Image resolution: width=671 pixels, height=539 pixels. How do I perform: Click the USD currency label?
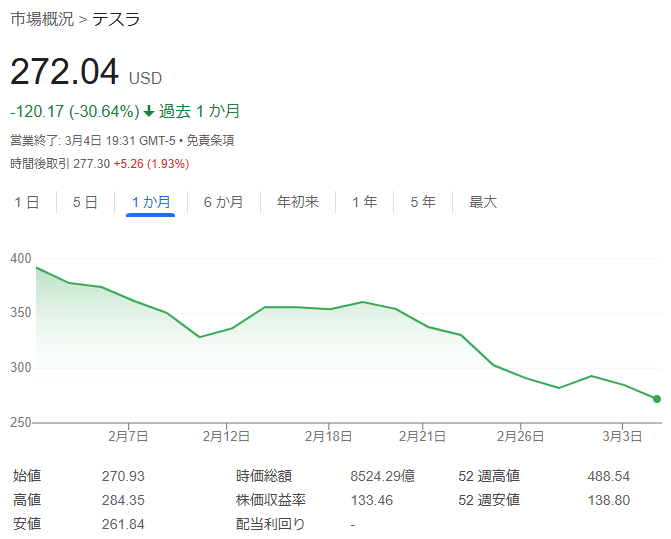pyautogui.click(x=145, y=78)
